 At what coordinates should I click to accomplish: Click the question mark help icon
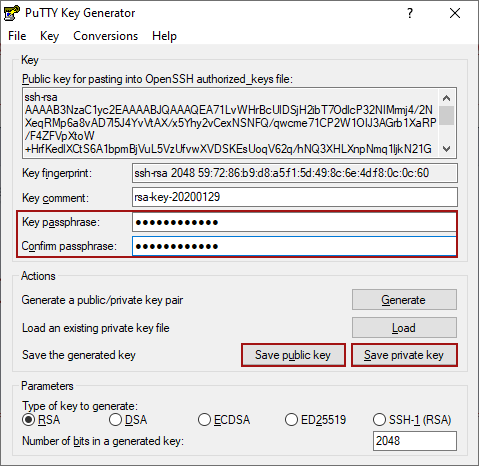[x=410, y=13]
